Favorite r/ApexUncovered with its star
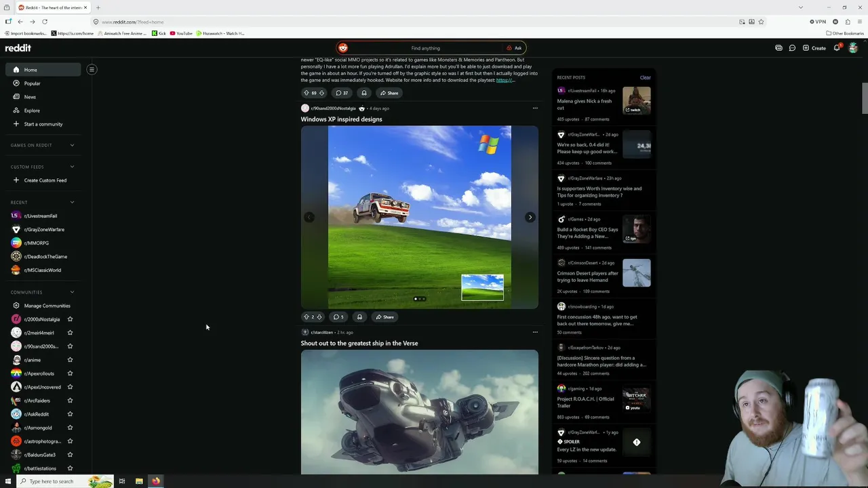The height and width of the screenshot is (488, 868). click(70, 387)
